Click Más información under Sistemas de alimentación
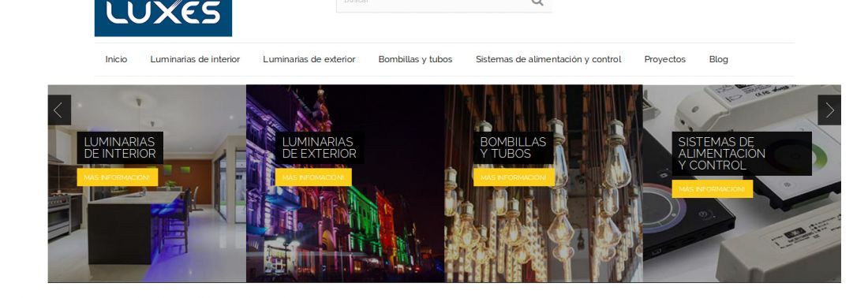868x298 pixels. tap(713, 189)
